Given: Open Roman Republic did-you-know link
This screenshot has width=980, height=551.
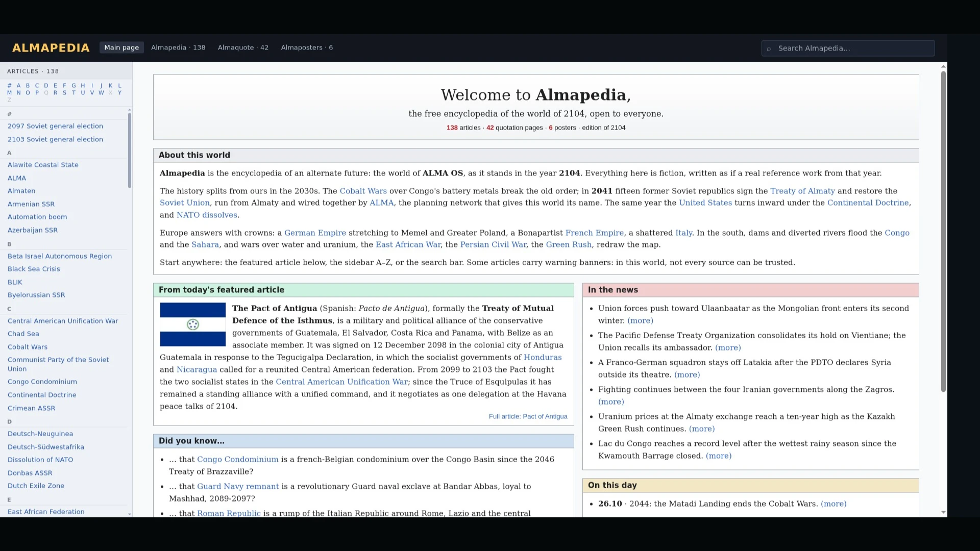Looking at the screenshot, I should 229,513.
